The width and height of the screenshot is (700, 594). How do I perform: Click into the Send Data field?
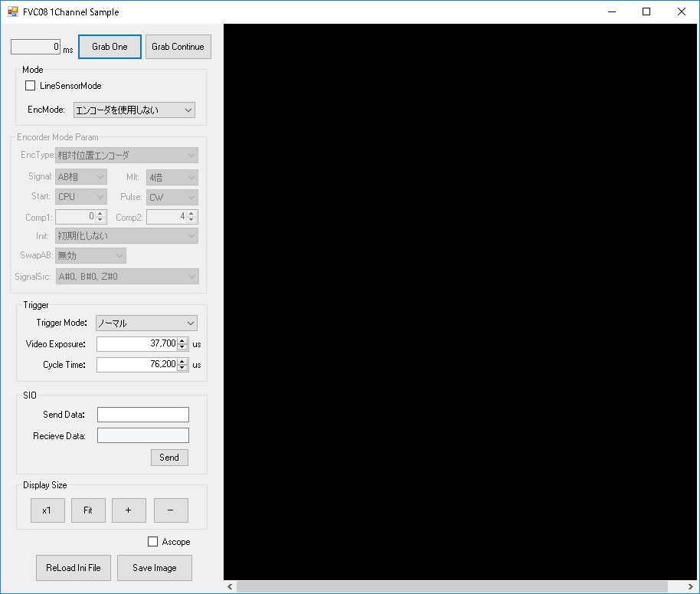click(x=143, y=415)
